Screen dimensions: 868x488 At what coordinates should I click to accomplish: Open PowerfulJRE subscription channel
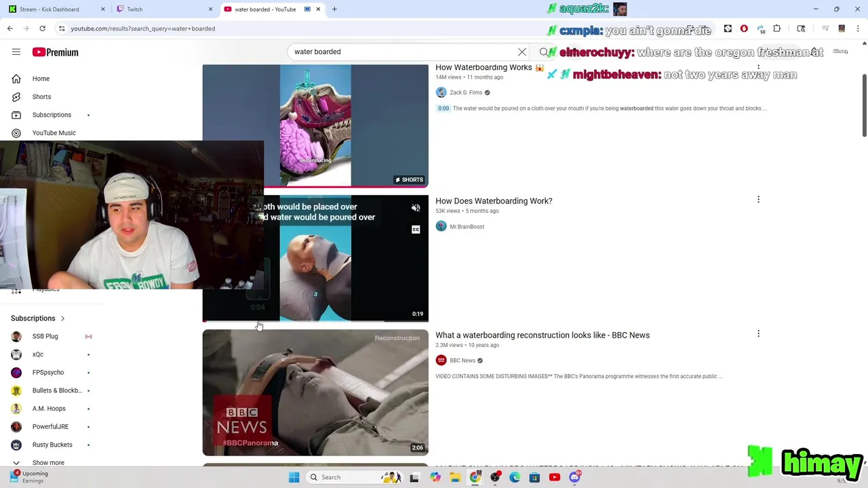pos(52,426)
